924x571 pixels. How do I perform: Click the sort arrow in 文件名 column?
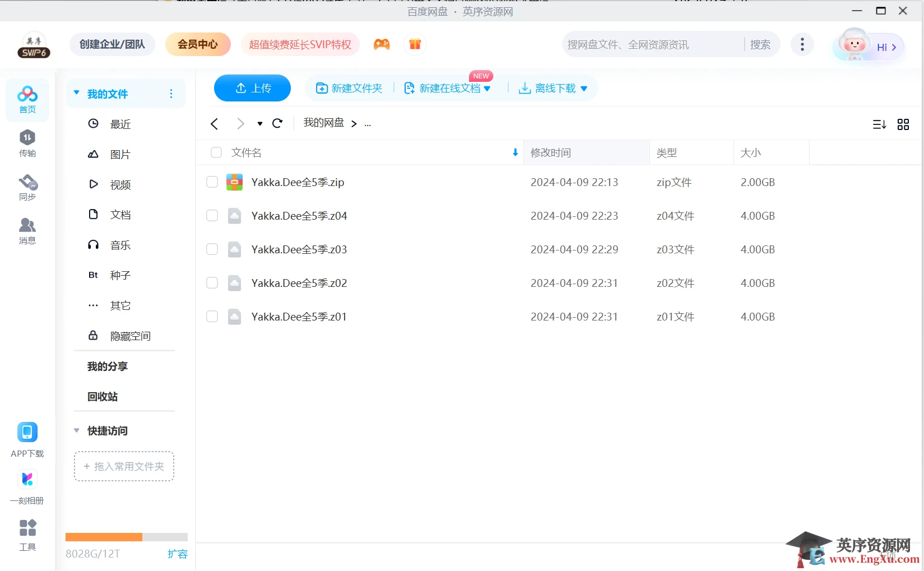[515, 152]
